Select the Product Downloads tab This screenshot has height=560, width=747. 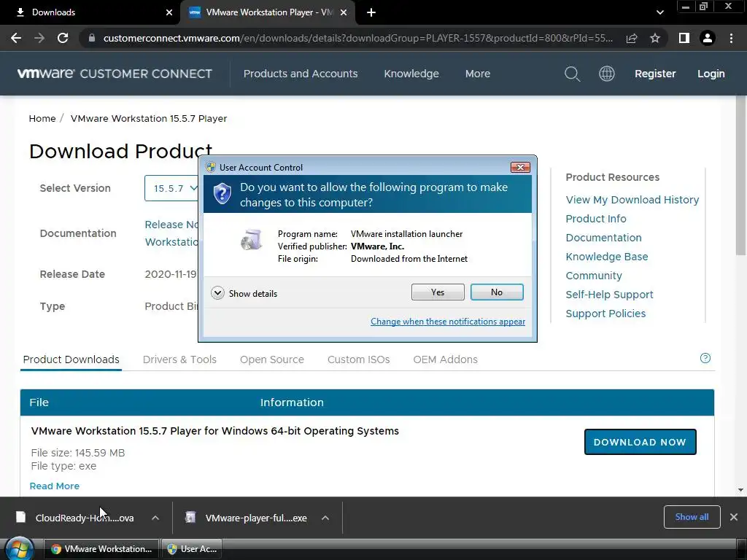click(71, 359)
